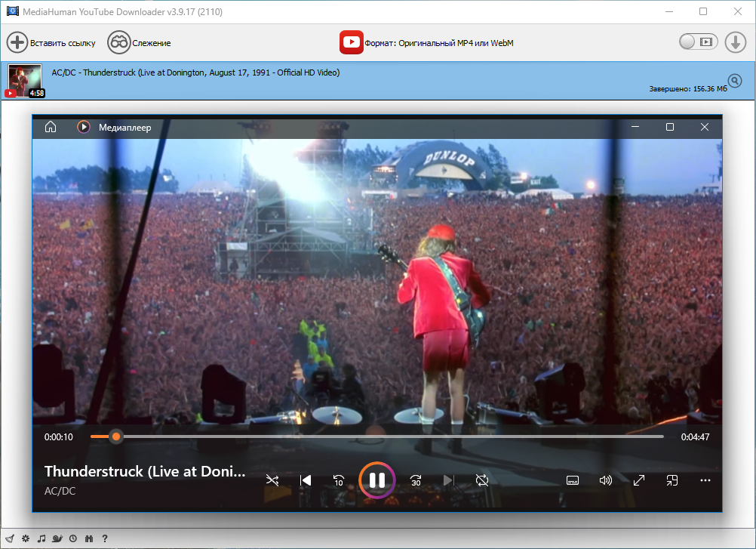Start all downloads with down-arrow button
Viewport: 756px width, 549px height.
point(736,42)
